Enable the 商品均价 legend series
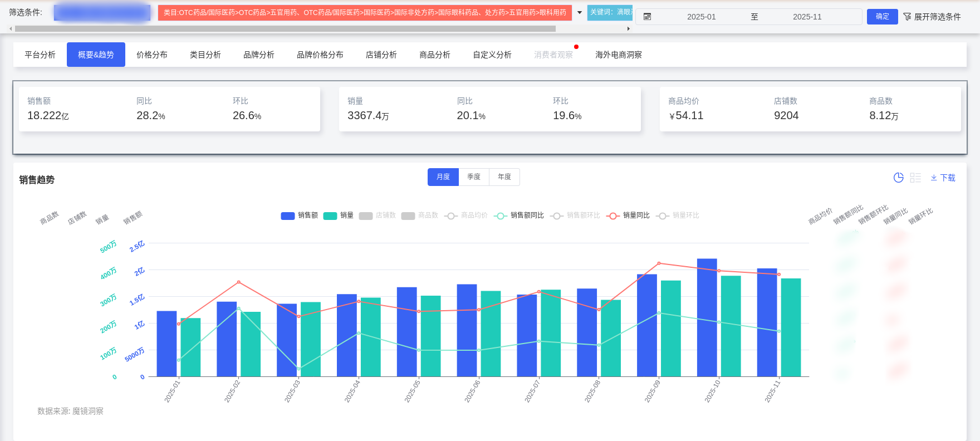 (x=451, y=216)
